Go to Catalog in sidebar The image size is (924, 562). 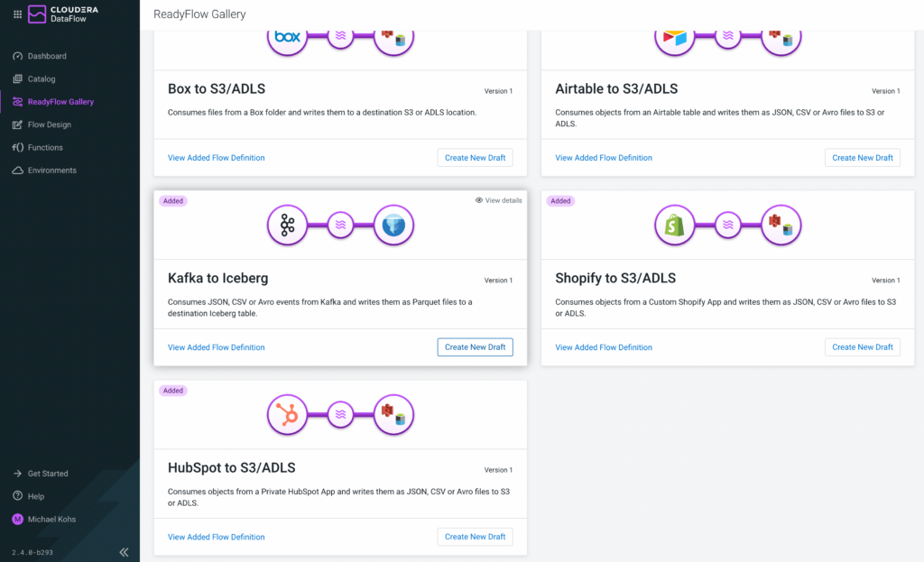tap(42, 79)
